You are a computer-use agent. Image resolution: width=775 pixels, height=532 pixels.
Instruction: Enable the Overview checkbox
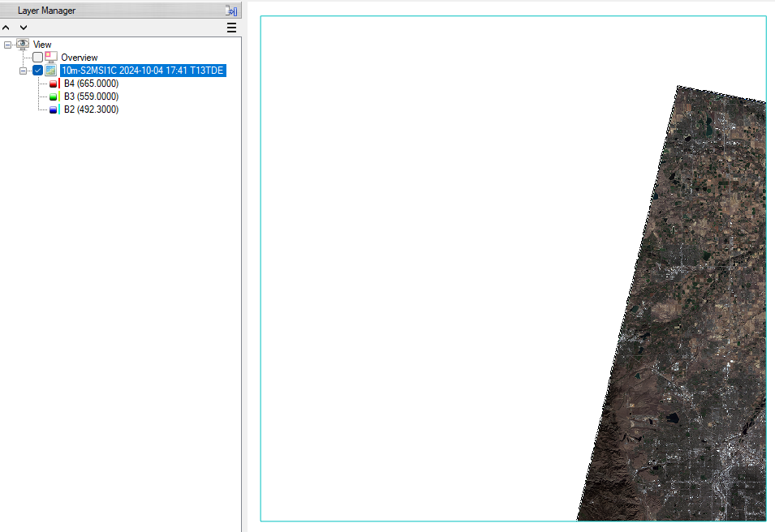point(37,58)
